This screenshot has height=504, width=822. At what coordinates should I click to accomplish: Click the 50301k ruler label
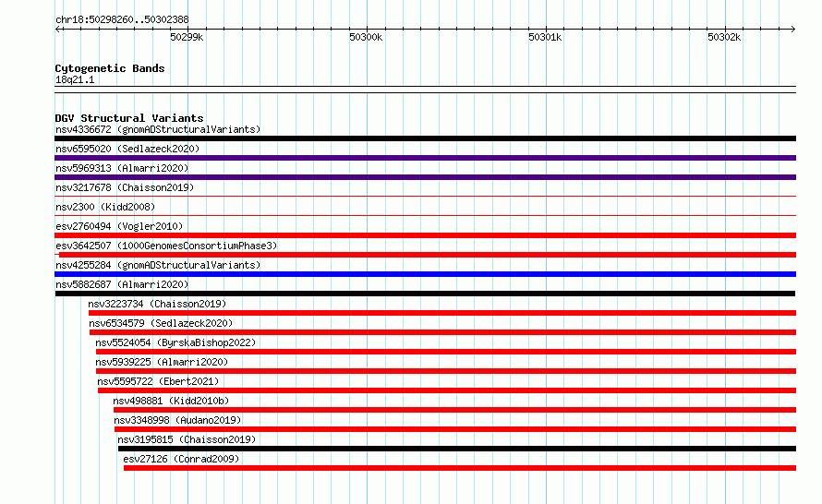[545, 37]
